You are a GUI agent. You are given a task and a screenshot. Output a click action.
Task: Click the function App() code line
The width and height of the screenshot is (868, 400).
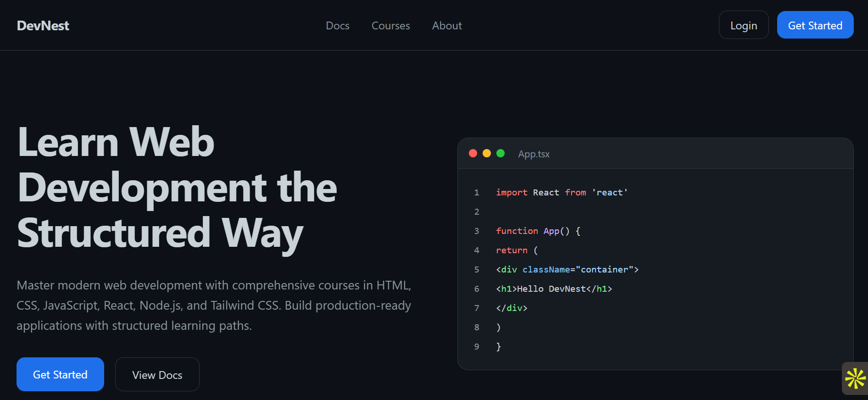click(538, 231)
